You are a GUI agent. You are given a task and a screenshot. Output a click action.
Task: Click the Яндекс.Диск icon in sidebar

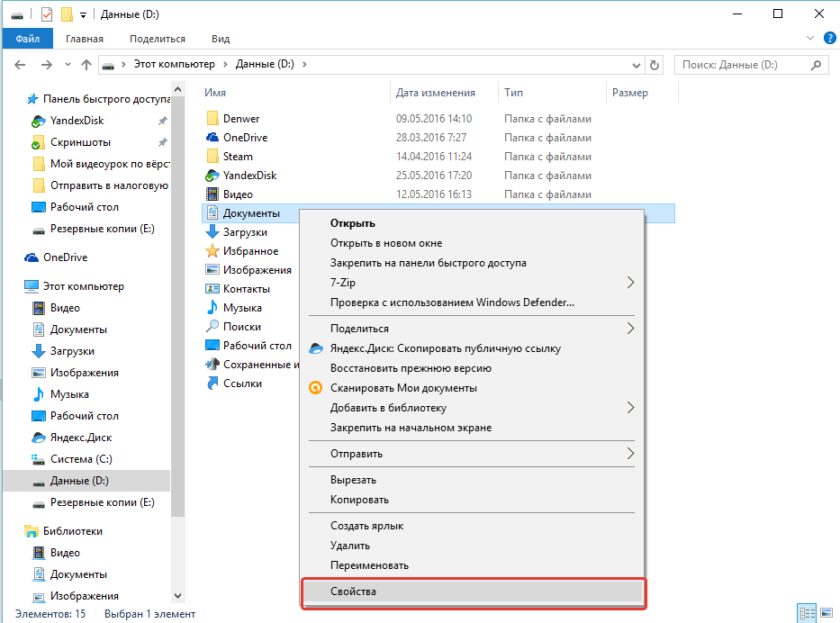[39, 438]
